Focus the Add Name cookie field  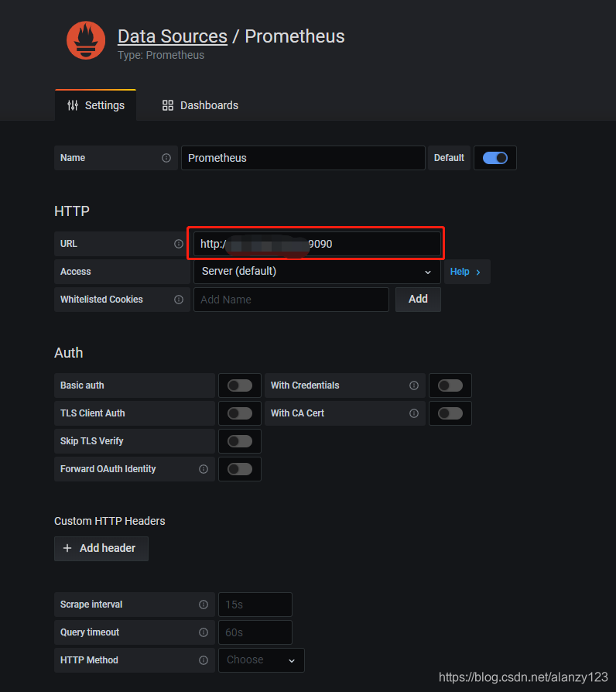point(291,300)
